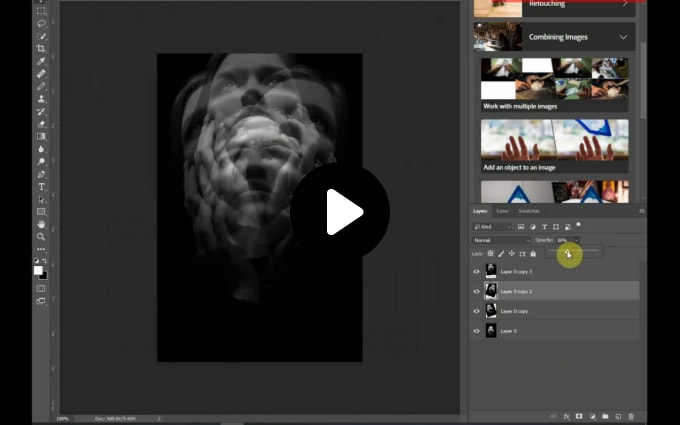
Task: Open the Opacity slider dropdown arrow
Action: click(x=576, y=240)
